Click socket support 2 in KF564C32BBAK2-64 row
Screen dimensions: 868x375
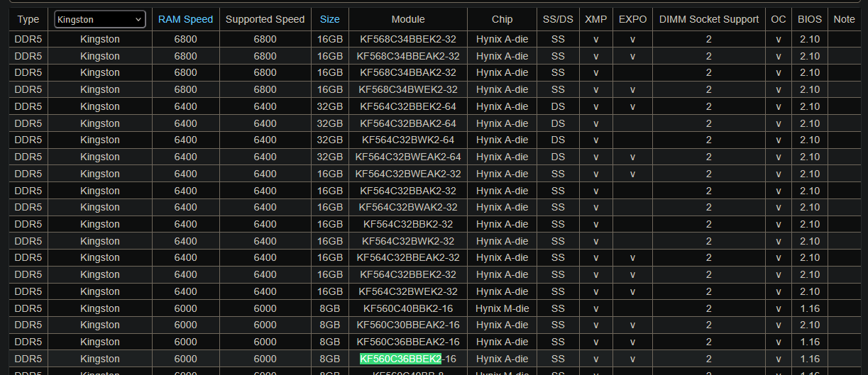click(x=708, y=123)
